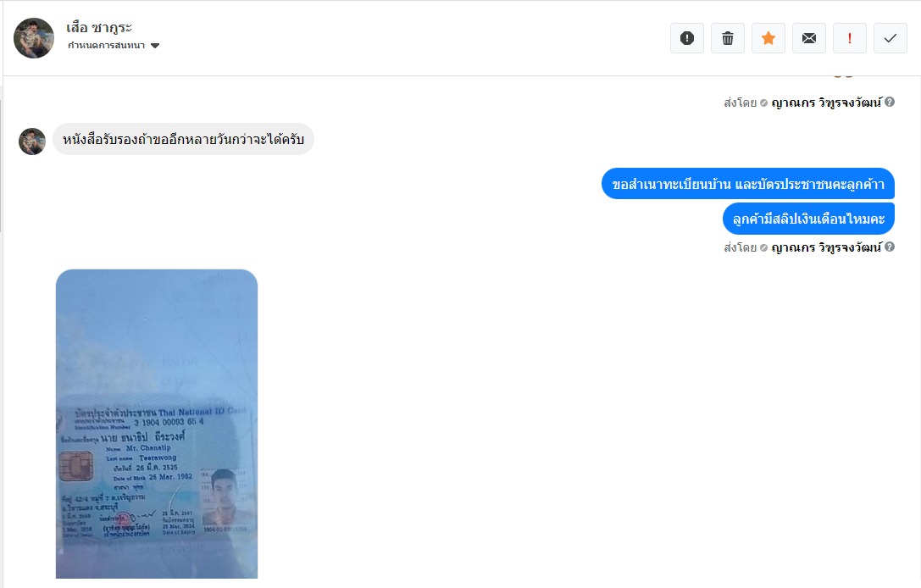Toggle the orange star follow-up icon
Viewport: 921px width, 588px height.
(768, 38)
